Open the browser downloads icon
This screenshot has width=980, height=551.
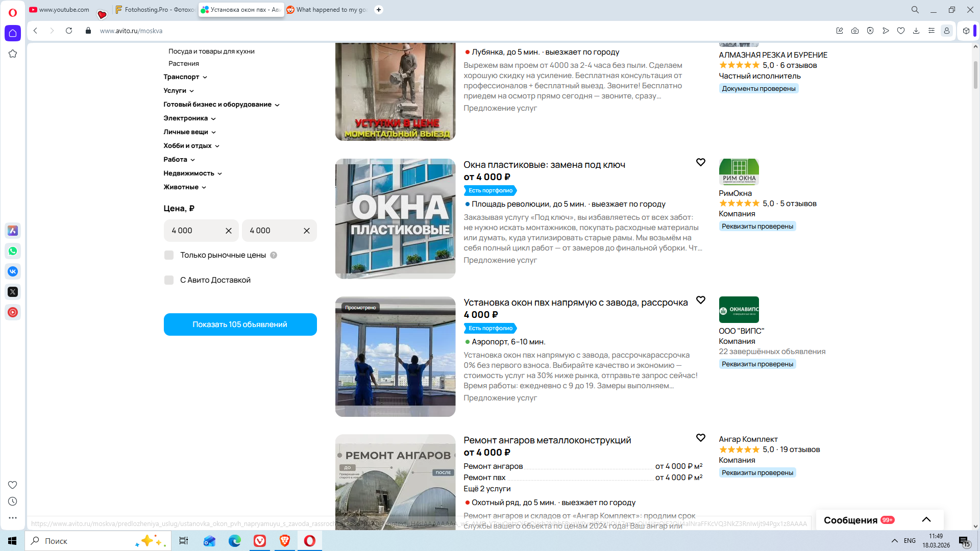(x=916, y=31)
